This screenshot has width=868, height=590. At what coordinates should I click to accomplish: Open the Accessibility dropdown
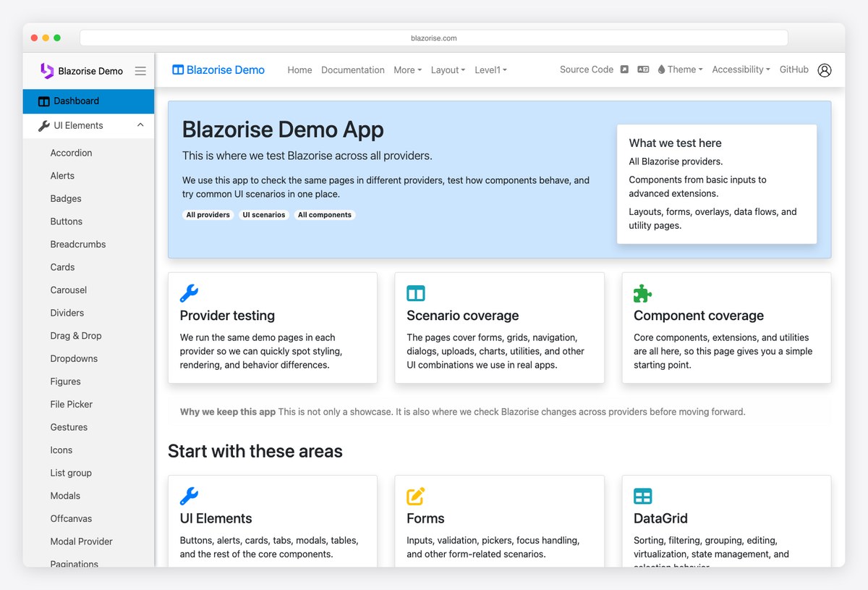741,69
